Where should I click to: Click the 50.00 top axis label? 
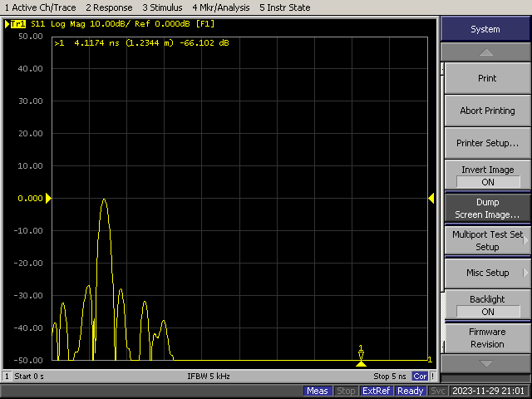tap(30, 37)
